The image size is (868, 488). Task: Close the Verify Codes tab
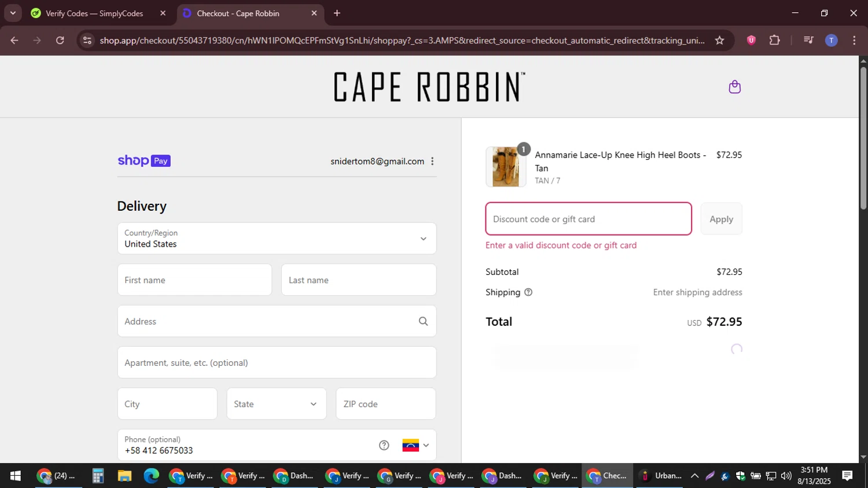[x=163, y=13]
